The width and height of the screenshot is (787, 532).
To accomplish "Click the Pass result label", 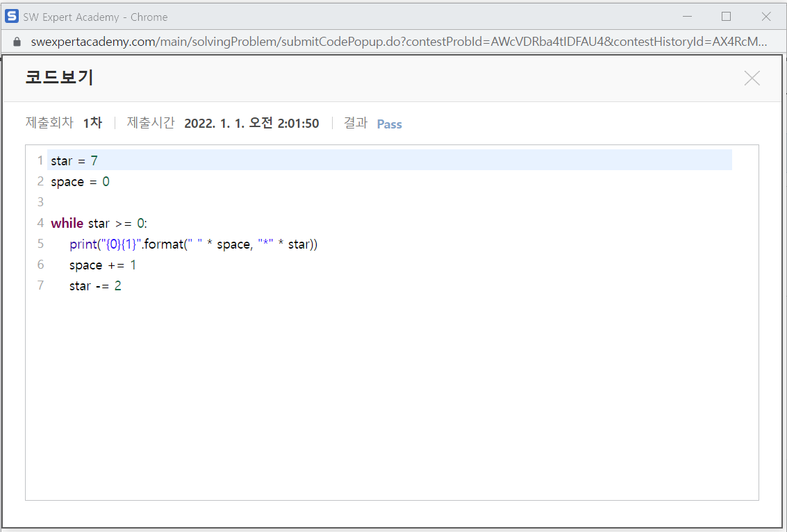I will coord(390,124).
